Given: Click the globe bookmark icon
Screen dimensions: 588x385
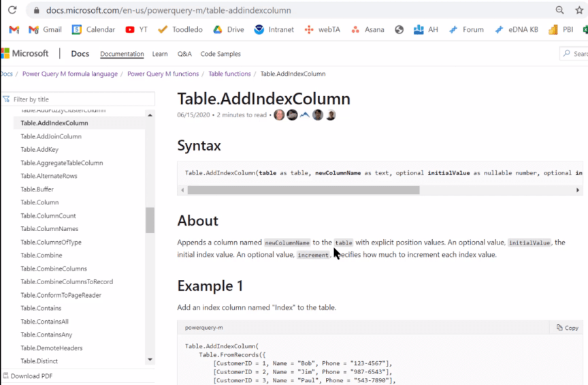Looking at the screenshot, I should 399,30.
